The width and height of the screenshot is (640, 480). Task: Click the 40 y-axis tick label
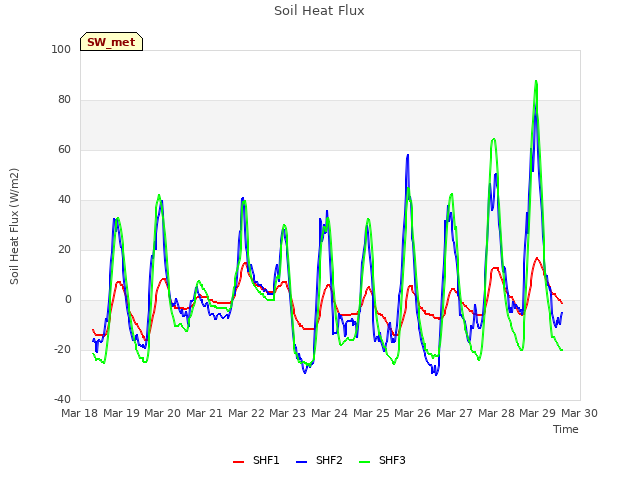64,200
